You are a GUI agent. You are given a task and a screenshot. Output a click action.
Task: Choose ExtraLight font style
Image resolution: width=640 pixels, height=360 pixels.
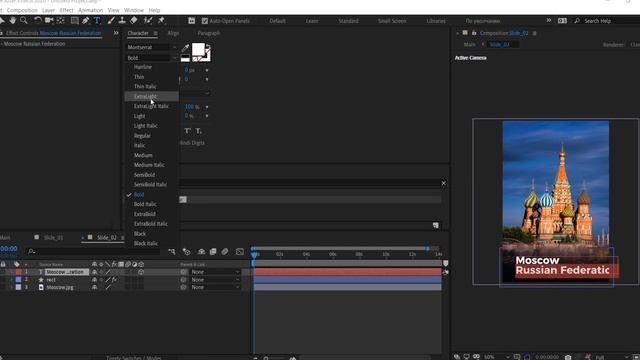tap(151, 96)
